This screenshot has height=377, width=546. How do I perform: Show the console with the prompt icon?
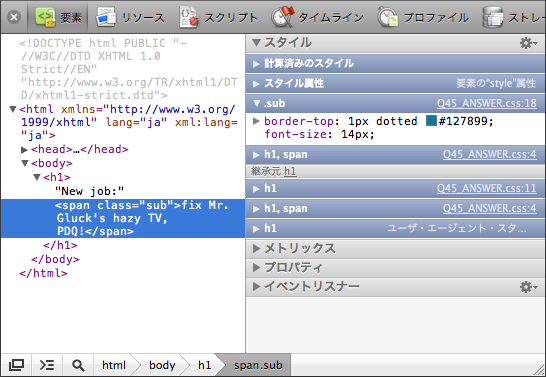tap(47, 365)
